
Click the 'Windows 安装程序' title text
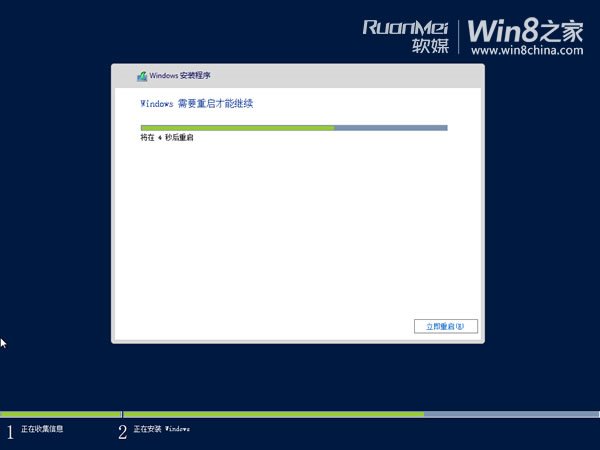[180, 75]
